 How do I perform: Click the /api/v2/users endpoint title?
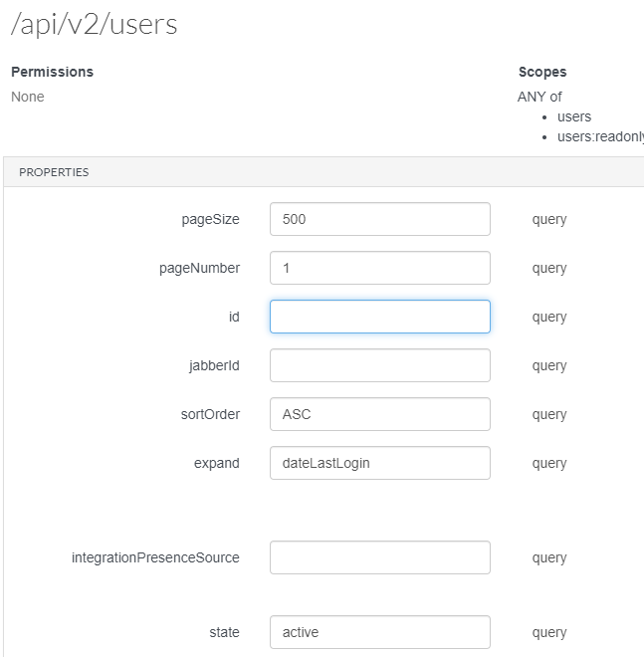tap(94, 24)
